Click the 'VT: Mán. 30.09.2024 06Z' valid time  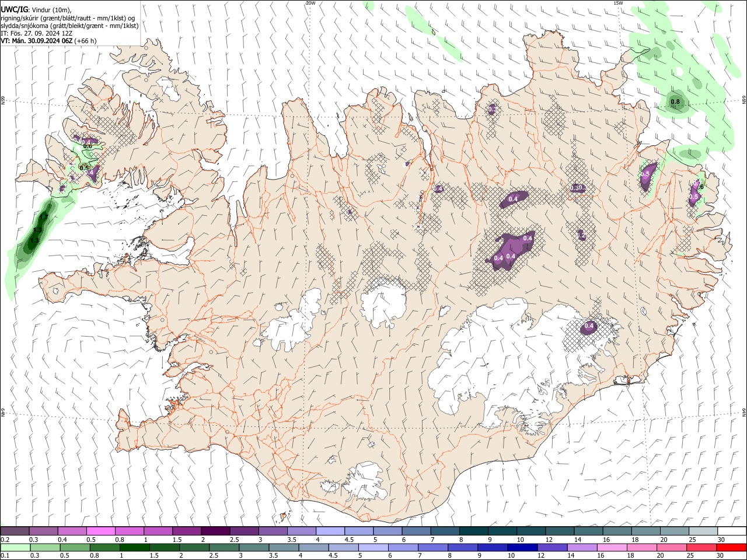click(x=36, y=41)
